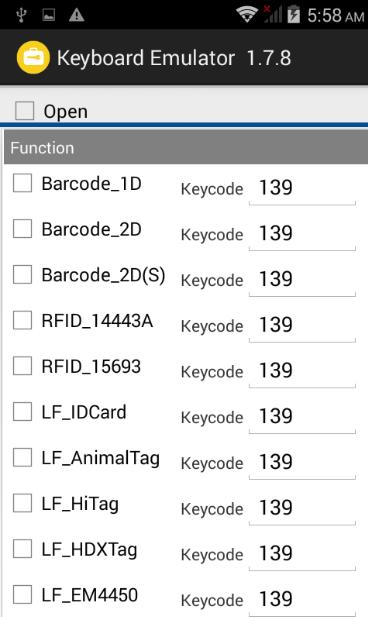
Task: Check the LF_AnimalTag checkbox
Action: pyautogui.click(x=22, y=457)
